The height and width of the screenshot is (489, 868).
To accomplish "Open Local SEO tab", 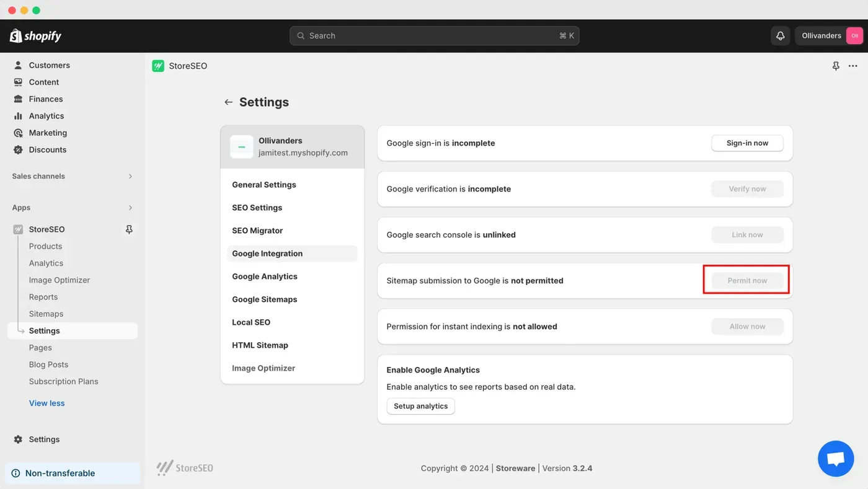I will click(x=292, y=322).
